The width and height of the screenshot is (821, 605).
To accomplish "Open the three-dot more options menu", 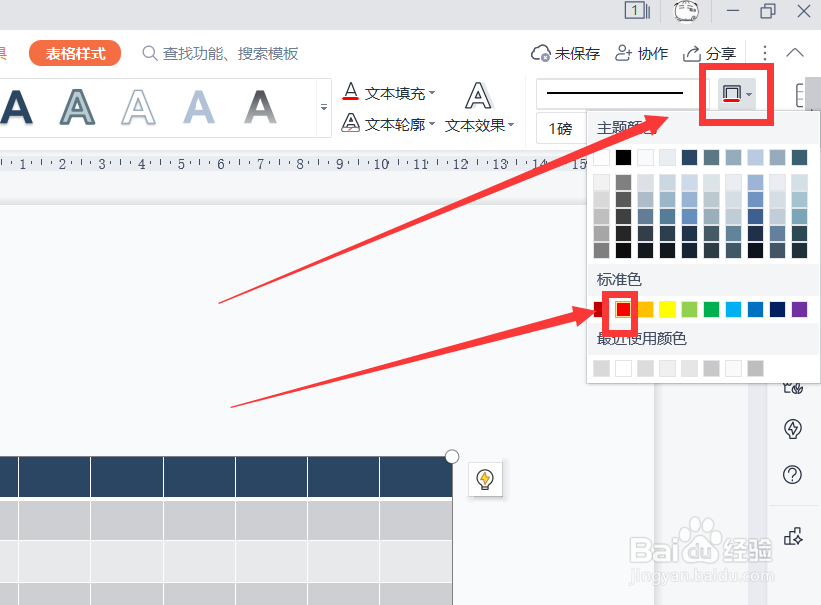I will 764,53.
